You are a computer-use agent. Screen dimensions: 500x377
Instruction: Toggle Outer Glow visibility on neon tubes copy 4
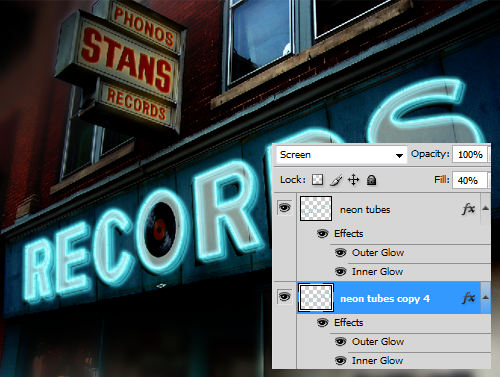340,342
